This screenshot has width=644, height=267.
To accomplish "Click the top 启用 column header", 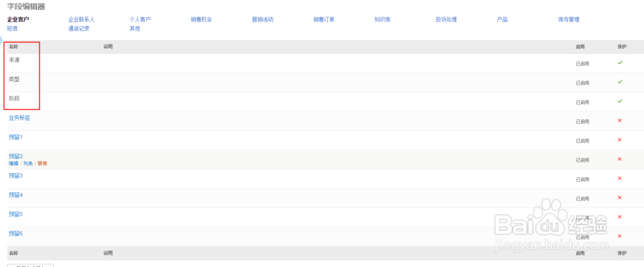I will (580, 47).
